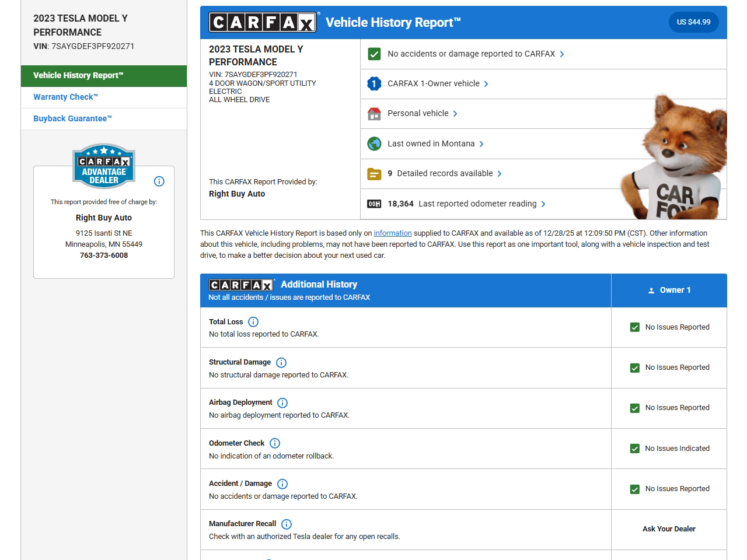The height and width of the screenshot is (560, 747).
Task: Open the 'information' hyperlink in disclaimer
Action: 392,233
